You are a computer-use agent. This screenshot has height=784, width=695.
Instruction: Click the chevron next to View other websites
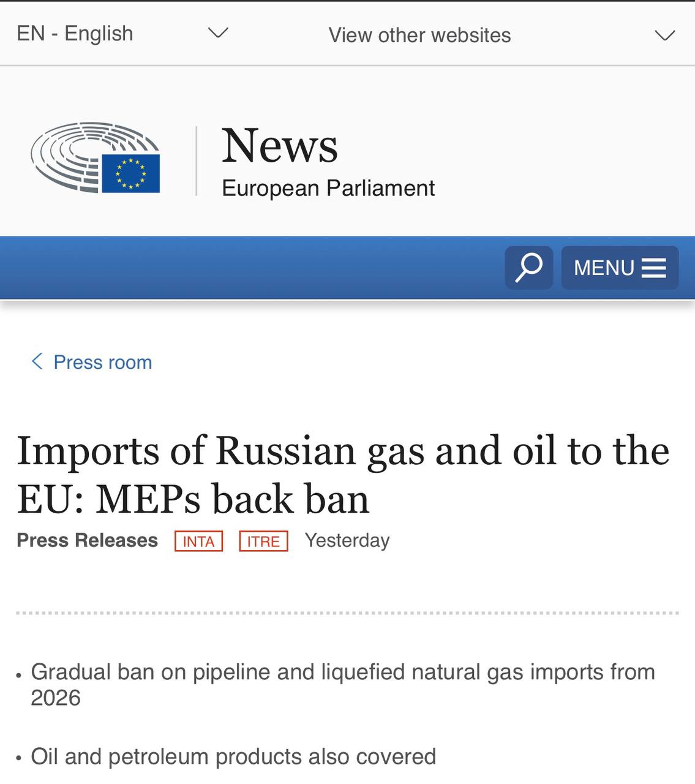pos(664,35)
